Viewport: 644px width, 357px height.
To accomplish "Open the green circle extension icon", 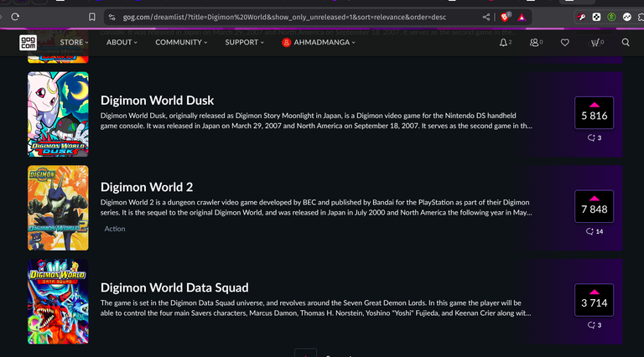I will 611,17.
